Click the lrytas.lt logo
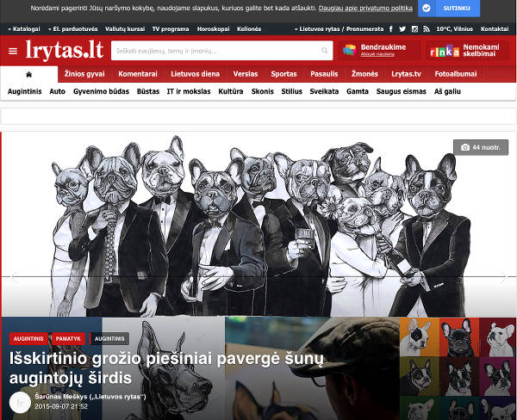 coord(65,50)
